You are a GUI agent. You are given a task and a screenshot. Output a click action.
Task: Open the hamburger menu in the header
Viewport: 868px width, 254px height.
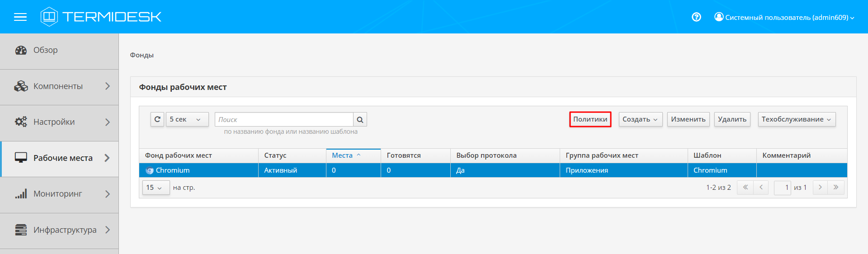tap(20, 17)
